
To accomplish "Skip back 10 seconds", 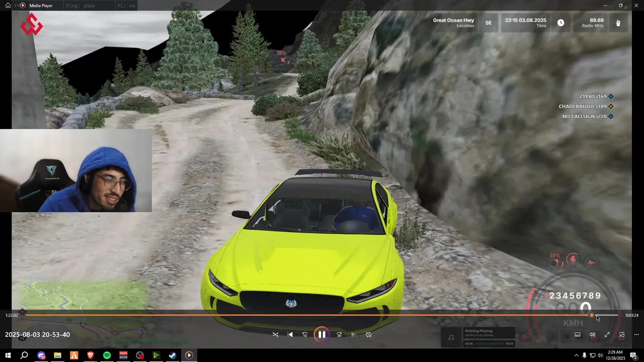I will pos(305,334).
